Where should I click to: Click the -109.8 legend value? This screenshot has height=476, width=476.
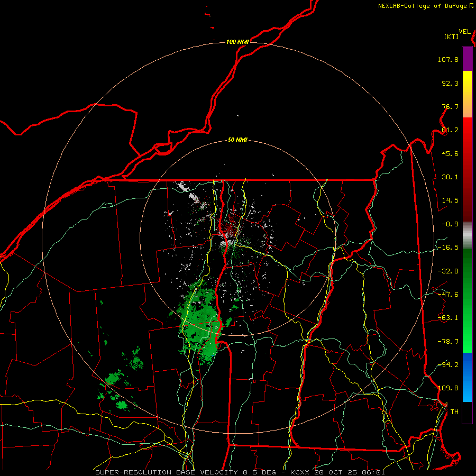pyautogui.click(x=446, y=388)
